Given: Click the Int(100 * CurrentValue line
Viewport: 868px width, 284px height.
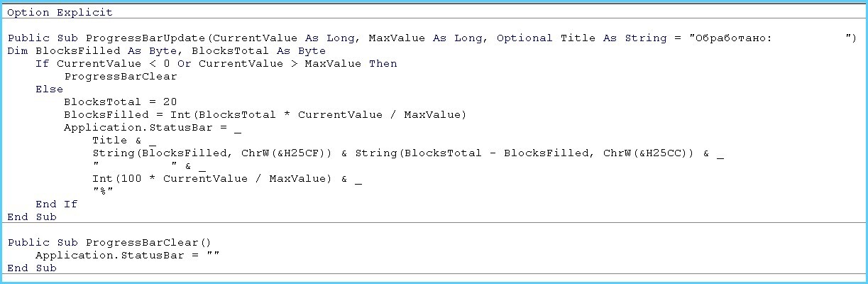Looking at the screenshot, I should point(227,179).
